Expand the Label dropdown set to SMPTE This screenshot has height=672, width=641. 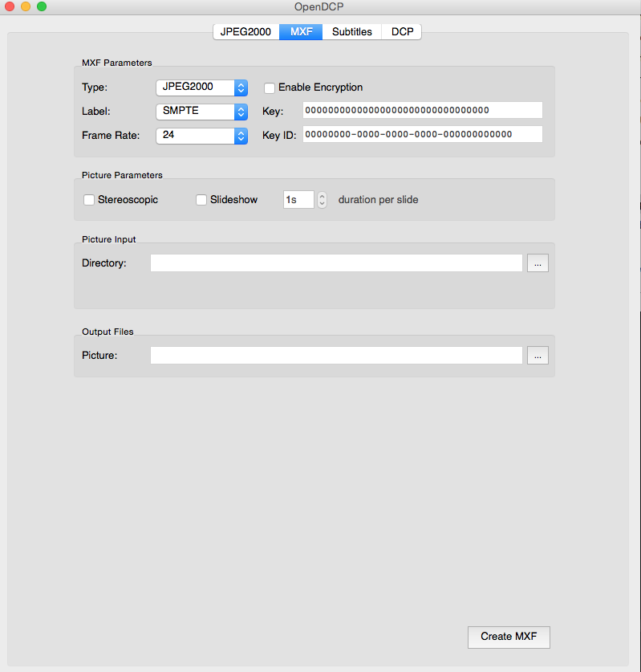[x=201, y=112]
